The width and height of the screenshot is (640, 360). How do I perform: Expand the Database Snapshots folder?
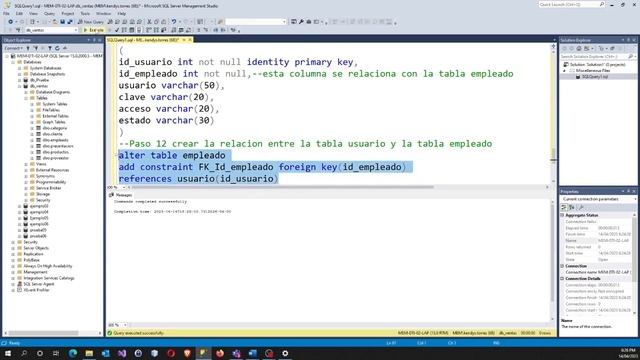[x=20, y=74]
